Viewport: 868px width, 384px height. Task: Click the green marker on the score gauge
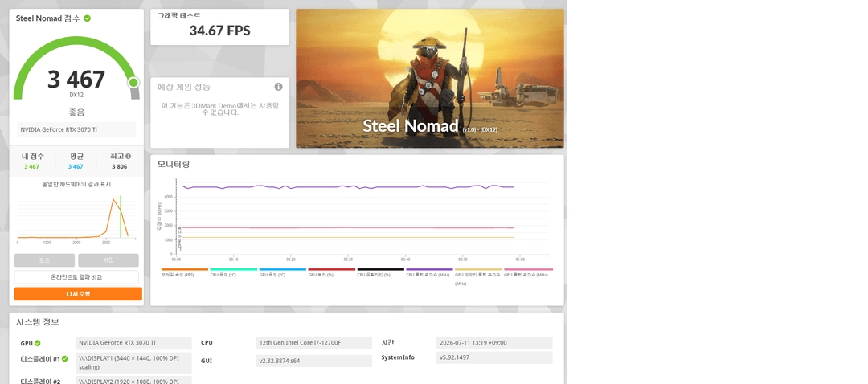(133, 83)
